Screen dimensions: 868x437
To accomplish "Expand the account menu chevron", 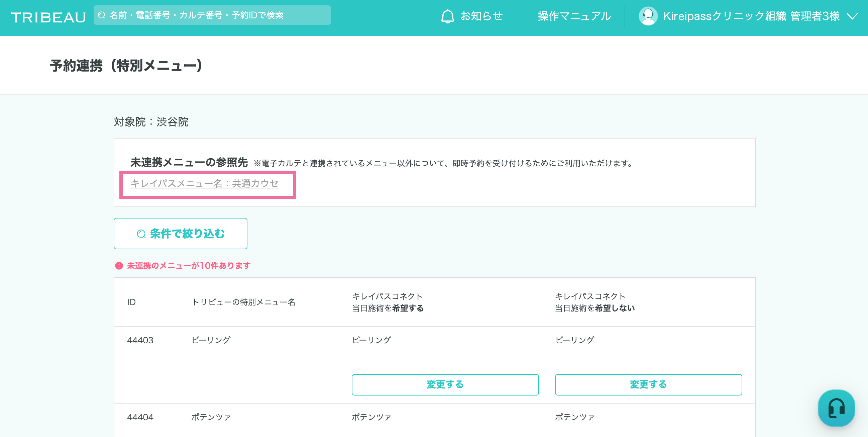I will point(852,16).
